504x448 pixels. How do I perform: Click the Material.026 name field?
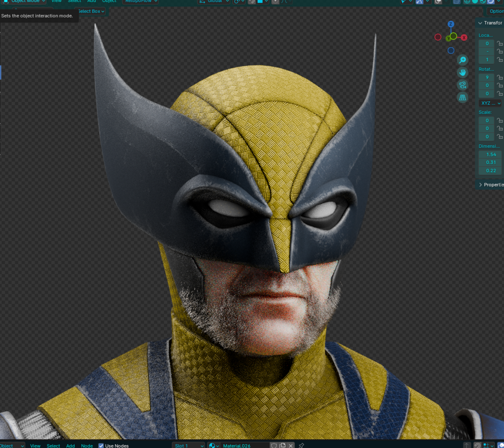245,445
